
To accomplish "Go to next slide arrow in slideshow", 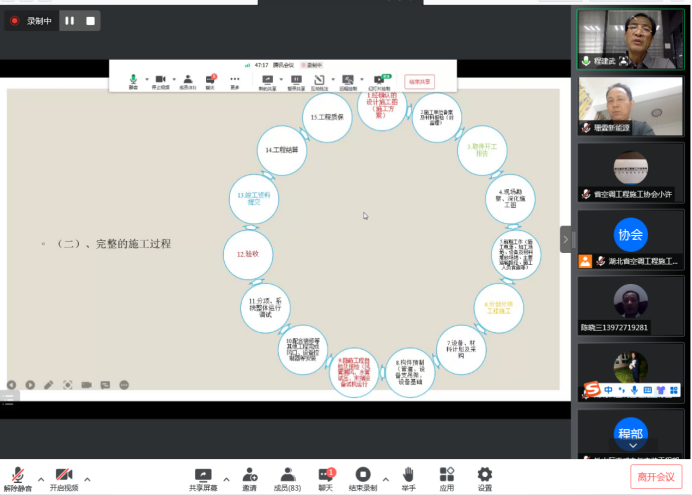I will [30, 385].
